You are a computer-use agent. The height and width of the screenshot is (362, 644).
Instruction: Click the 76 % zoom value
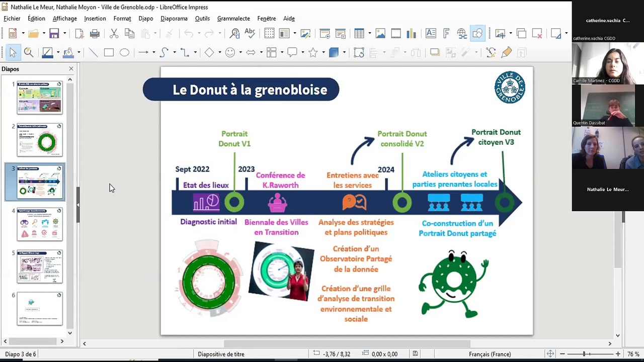(633, 354)
